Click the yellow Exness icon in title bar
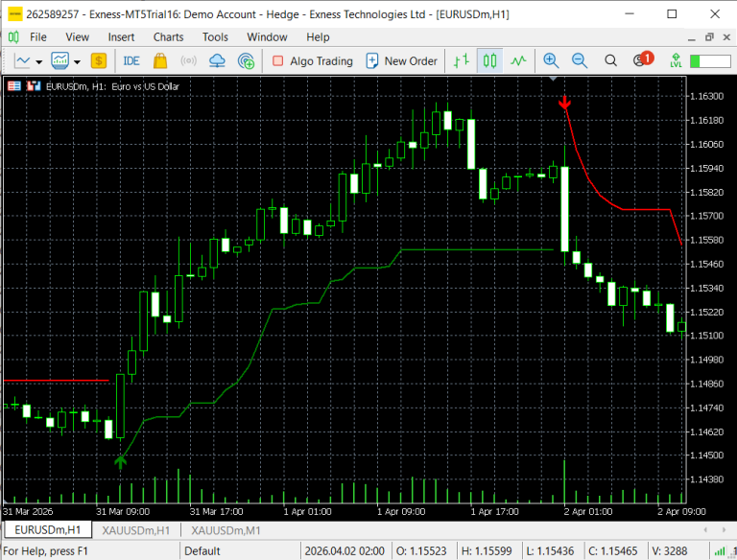Screen dimensions: 737x560 tap(15, 14)
